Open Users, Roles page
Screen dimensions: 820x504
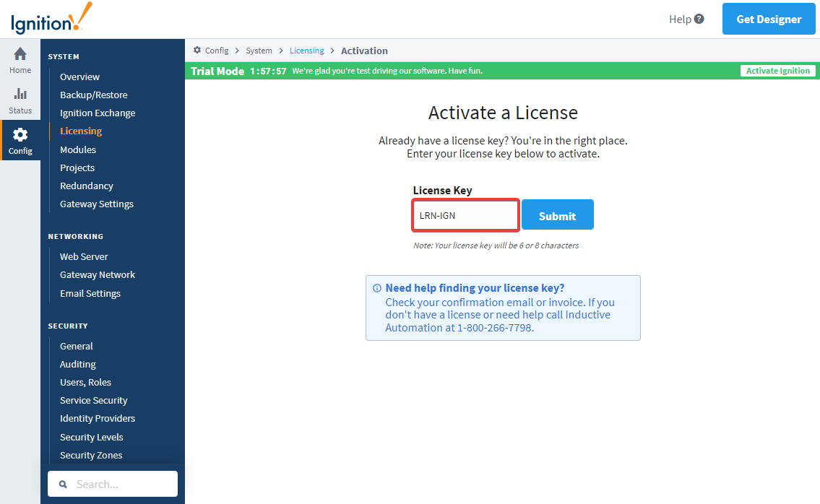pyautogui.click(x=85, y=382)
